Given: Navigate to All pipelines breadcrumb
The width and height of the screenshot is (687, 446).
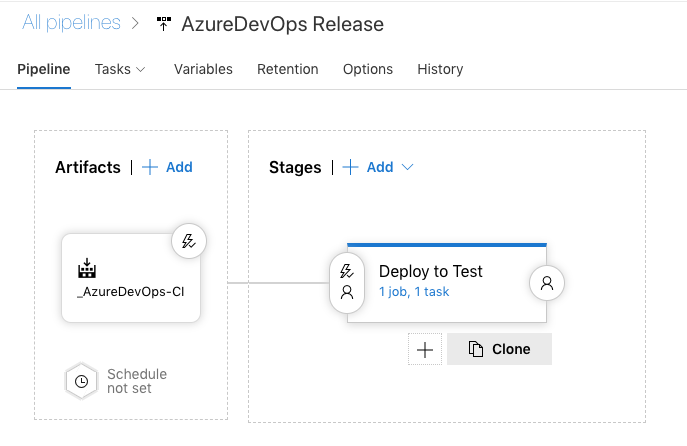Looking at the screenshot, I should tap(71, 23).
